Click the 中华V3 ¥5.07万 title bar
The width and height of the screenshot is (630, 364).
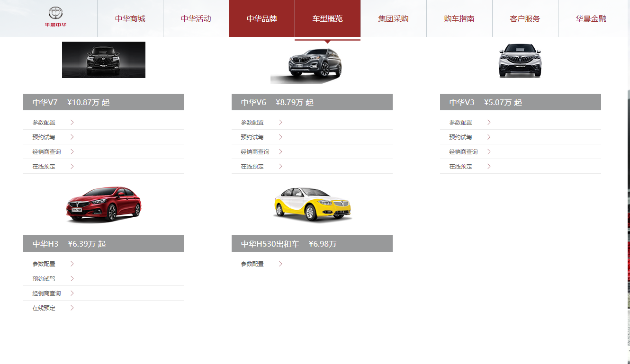(521, 102)
